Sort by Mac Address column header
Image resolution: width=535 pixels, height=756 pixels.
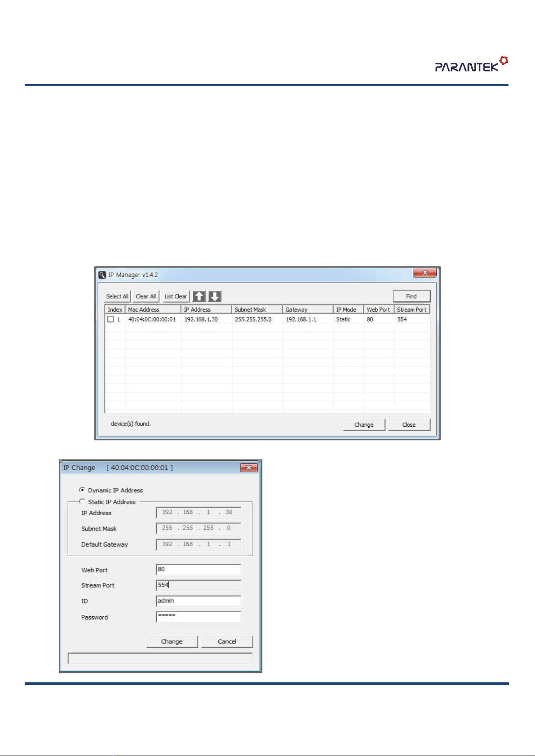(x=153, y=309)
